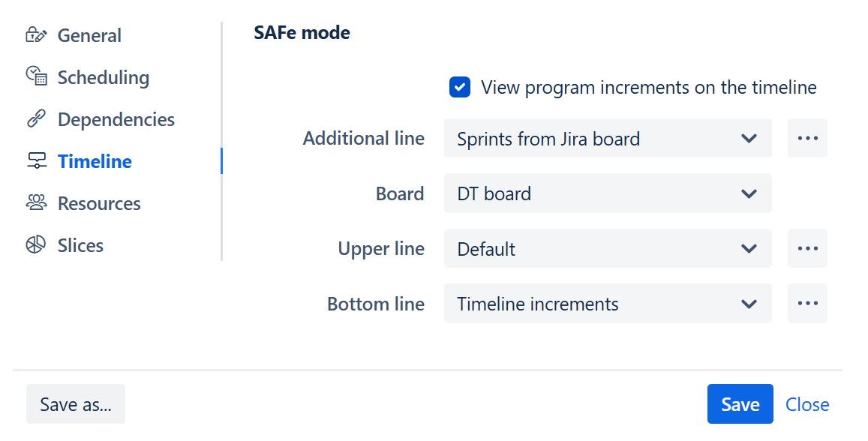Click the Timeline section icon
This screenshot has height=441, width=868.
[36, 160]
